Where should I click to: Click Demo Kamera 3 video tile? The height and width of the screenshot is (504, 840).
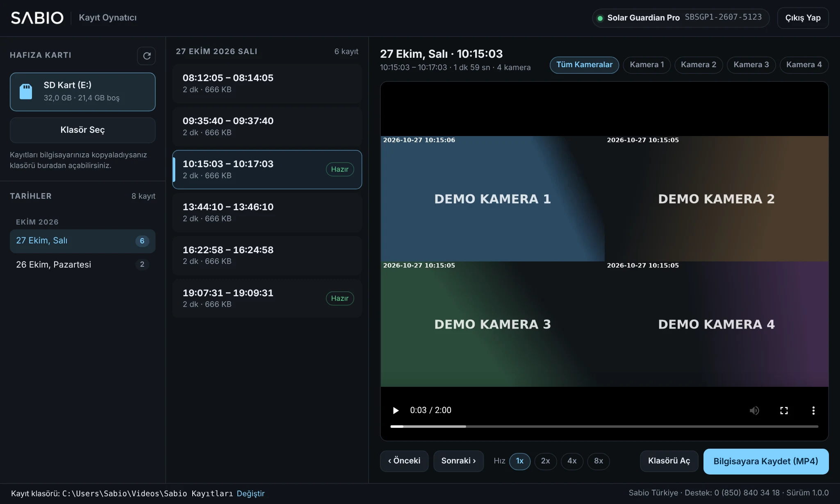(x=492, y=324)
